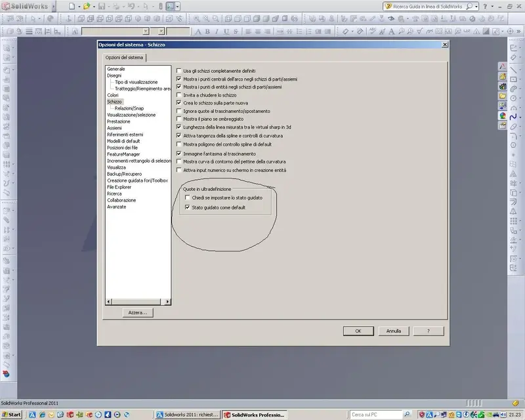525x420 pixels.
Task: Click the File Explorer folder task pane icon
Action: click(503, 96)
